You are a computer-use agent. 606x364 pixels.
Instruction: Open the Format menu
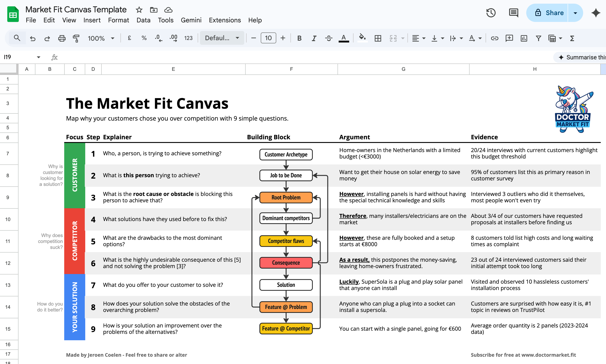pos(118,20)
